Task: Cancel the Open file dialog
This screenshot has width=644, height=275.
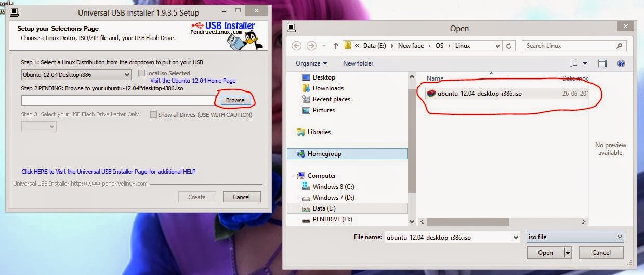Action: tap(601, 253)
